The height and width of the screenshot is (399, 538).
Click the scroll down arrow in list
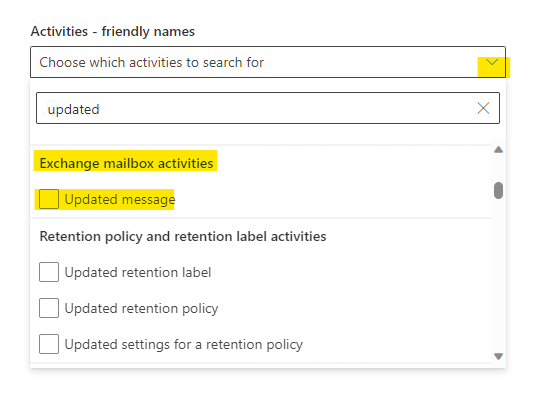click(x=499, y=356)
